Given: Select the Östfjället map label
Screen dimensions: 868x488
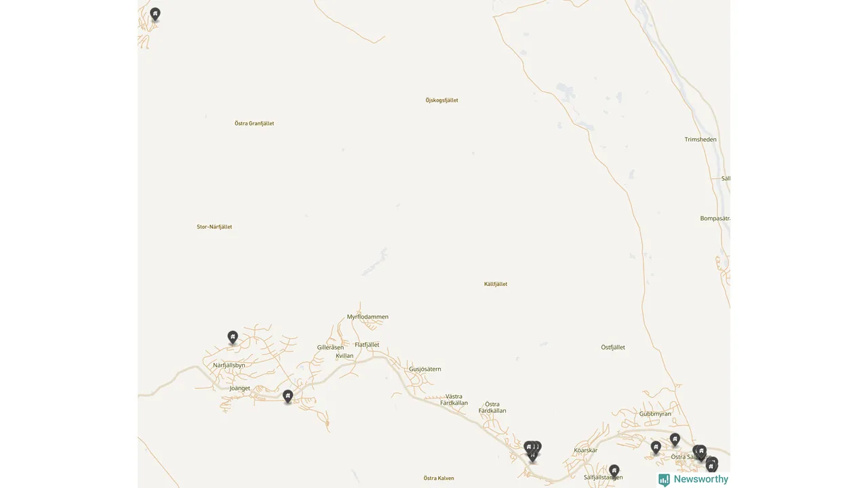Looking at the screenshot, I should pos(613,347).
